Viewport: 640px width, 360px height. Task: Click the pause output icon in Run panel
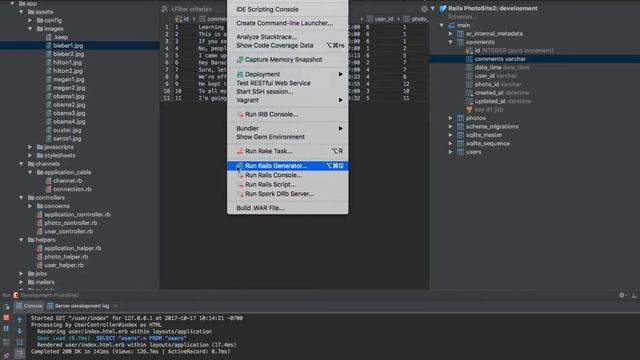click(6, 328)
